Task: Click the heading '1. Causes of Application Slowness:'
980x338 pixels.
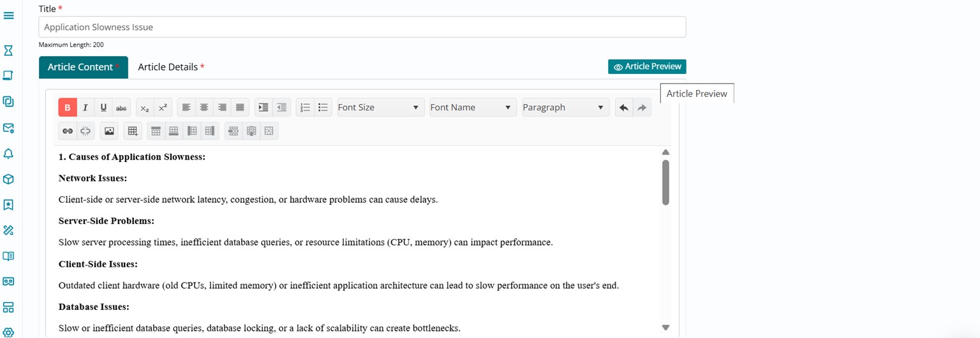Action: [132, 157]
